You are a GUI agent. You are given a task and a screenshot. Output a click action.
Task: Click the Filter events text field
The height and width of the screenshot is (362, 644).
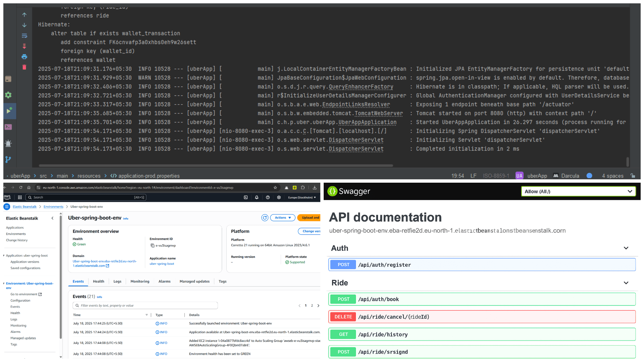coord(145,306)
